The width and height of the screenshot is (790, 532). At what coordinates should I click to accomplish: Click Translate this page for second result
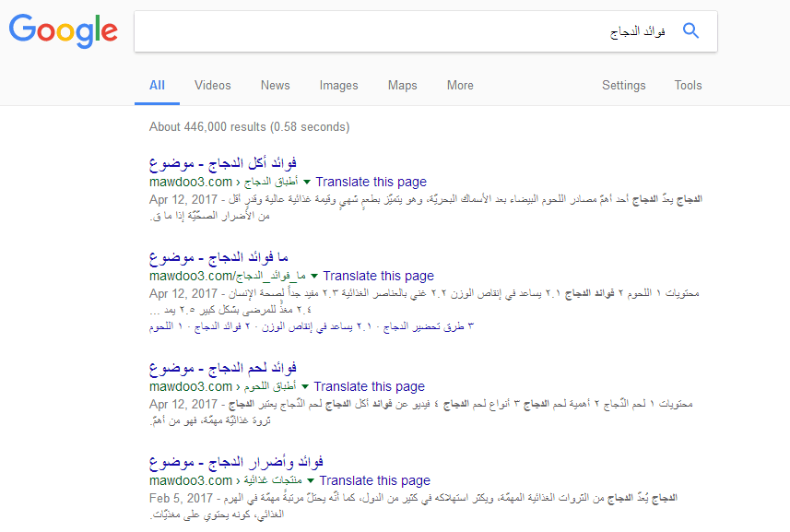click(378, 276)
